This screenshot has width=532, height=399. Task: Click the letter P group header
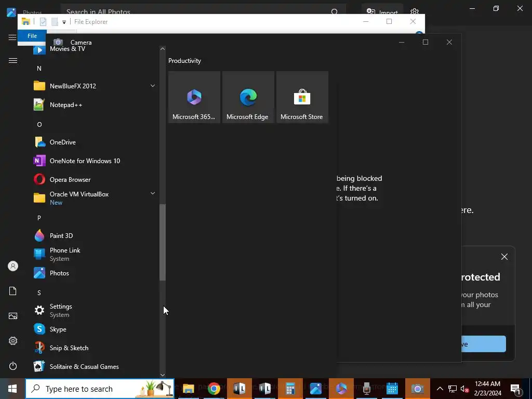click(x=39, y=218)
